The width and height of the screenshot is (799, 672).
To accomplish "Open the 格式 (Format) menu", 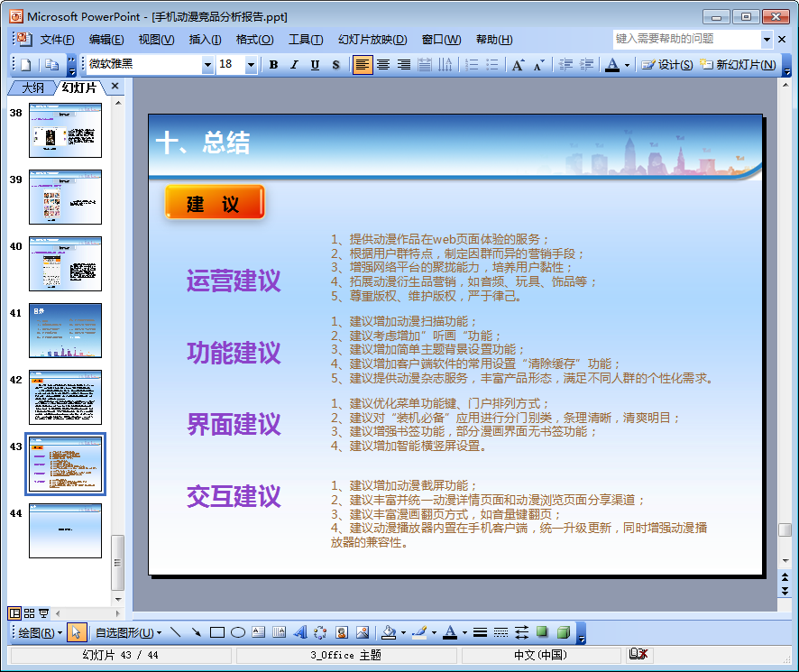I will [x=255, y=40].
